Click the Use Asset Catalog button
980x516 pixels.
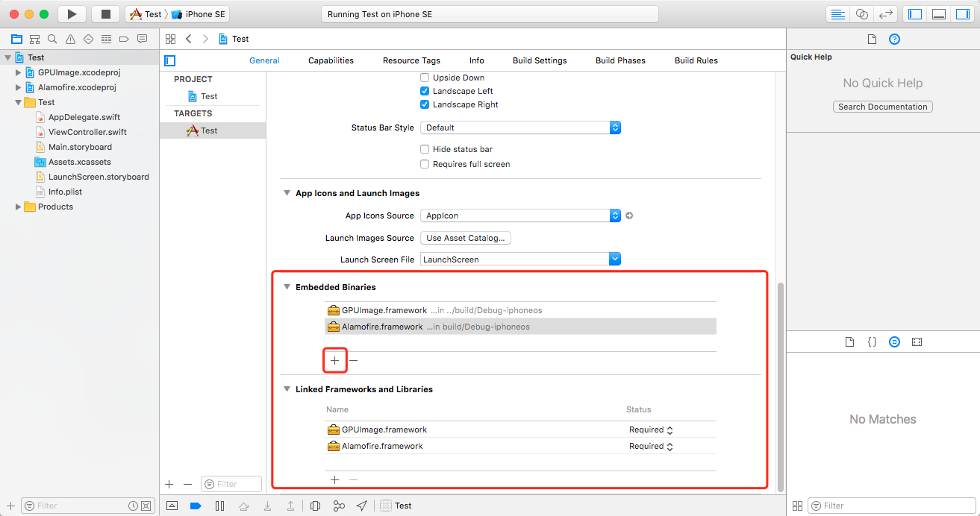click(466, 238)
